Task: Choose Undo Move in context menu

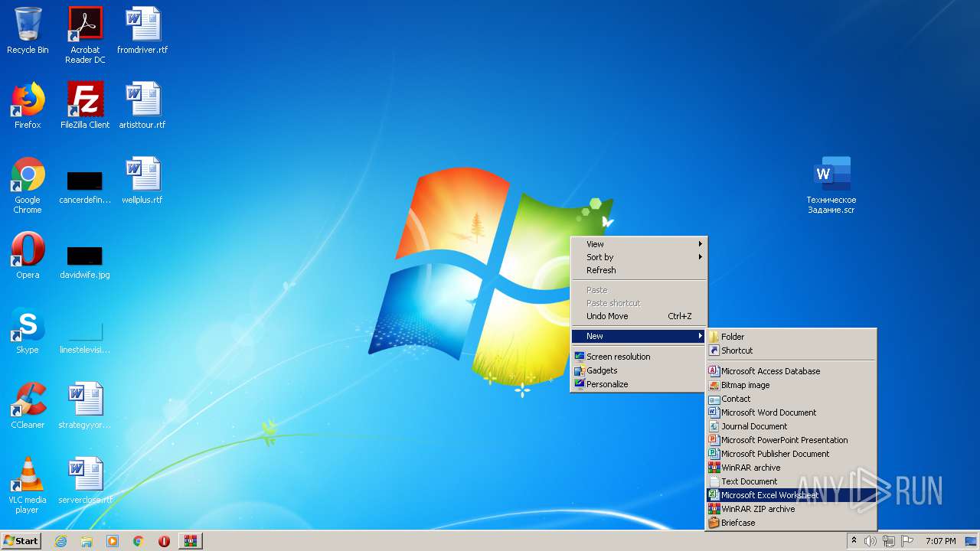Action: pos(639,316)
